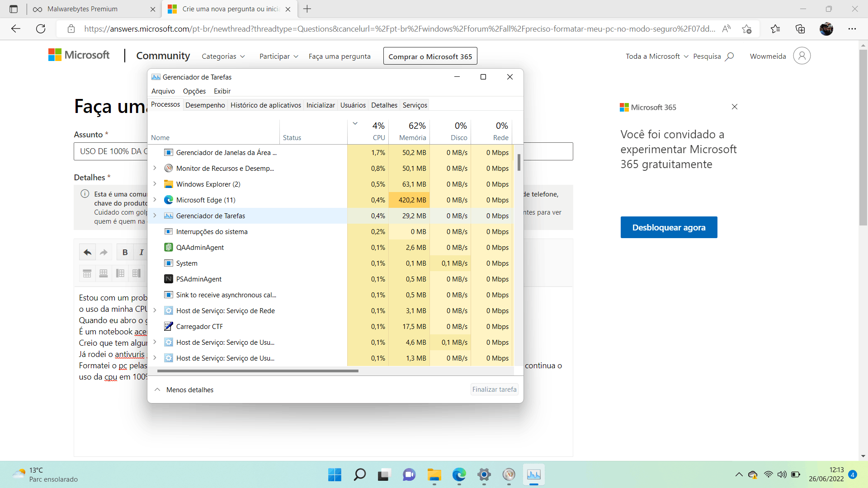Open the user account avatar icon
Image resolution: width=868 pixels, height=488 pixels.
point(802,56)
